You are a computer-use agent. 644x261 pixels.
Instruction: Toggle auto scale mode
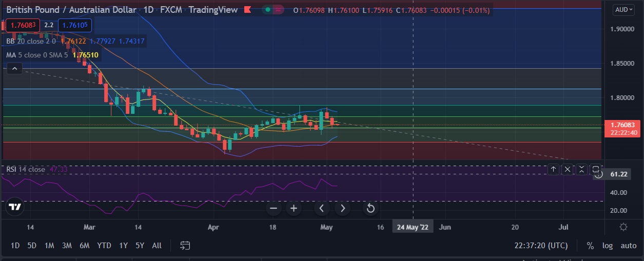pos(629,246)
